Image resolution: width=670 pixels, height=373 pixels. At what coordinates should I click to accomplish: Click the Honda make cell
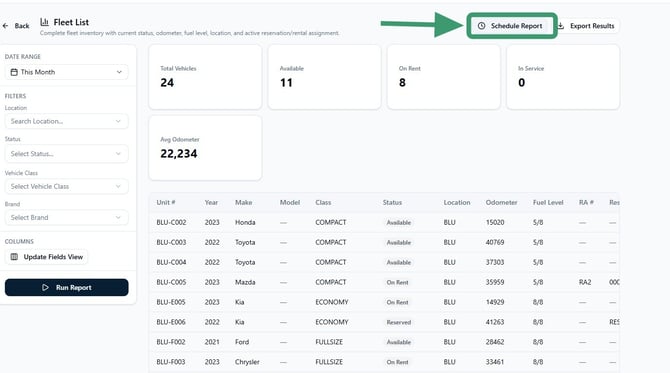[245, 223]
